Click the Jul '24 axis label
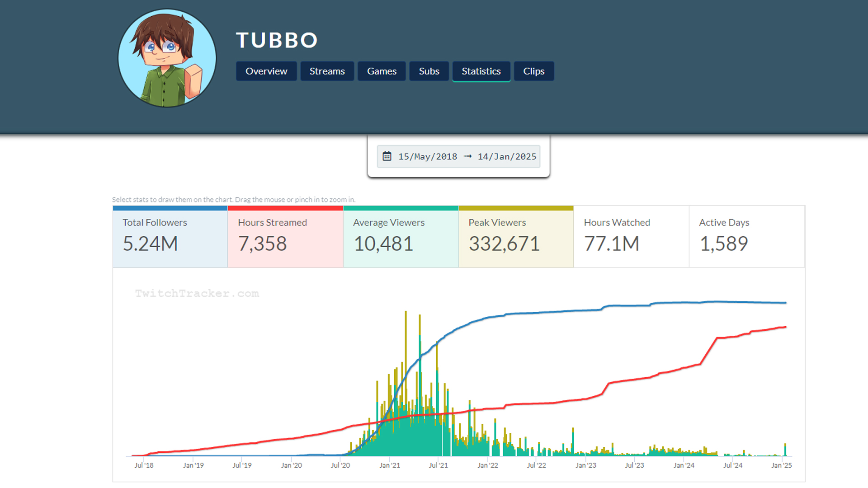Image resolution: width=868 pixels, height=488 pixels. [x=733, y=465]
